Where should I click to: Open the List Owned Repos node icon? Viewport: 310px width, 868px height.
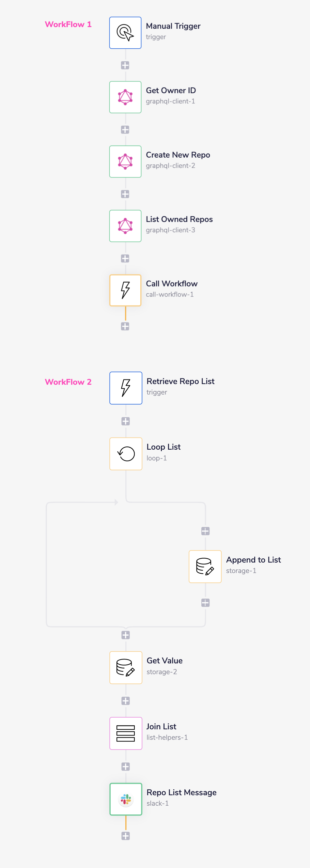pyautogui.click(x=125, y=226)
